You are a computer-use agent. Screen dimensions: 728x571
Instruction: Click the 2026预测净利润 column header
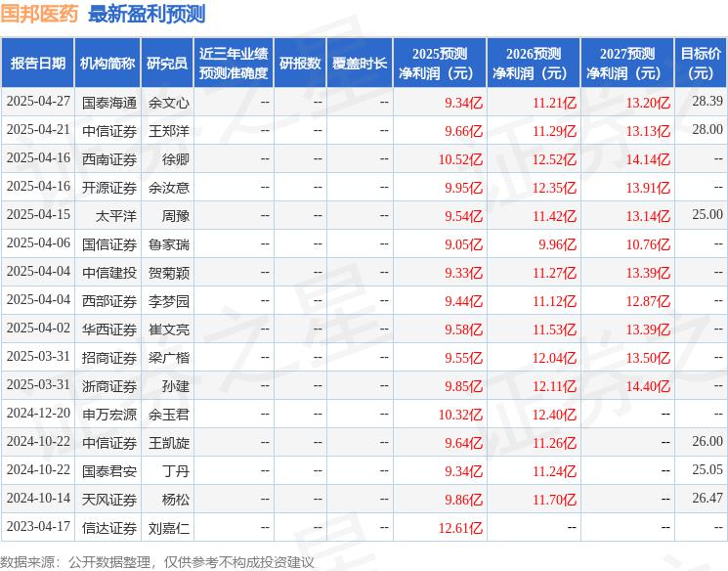(534, 63)
